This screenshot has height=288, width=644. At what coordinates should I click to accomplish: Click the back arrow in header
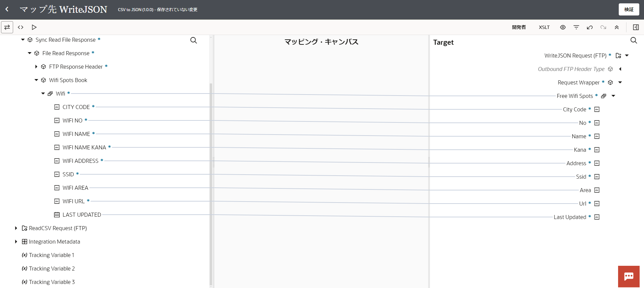click(7, 9)
